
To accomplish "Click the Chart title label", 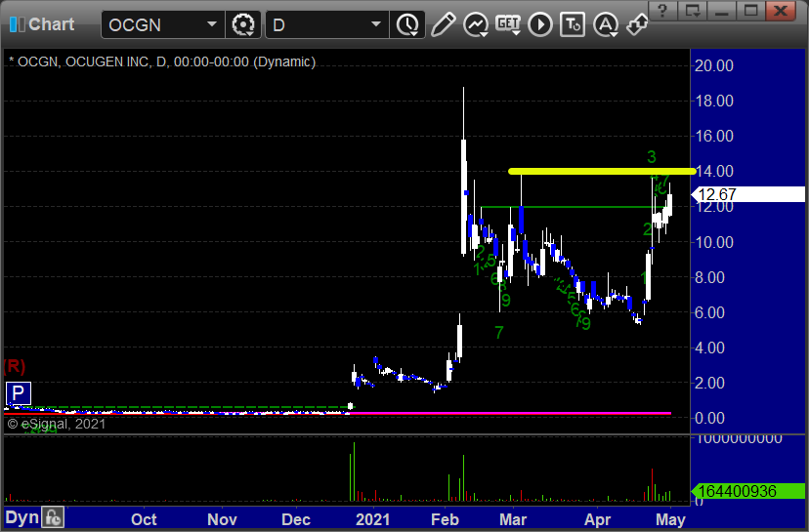I will (51, 24).
